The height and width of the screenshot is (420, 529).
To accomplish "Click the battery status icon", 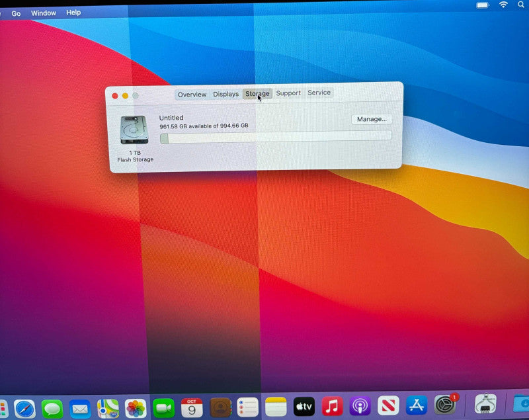I will click(x=483, y=5).
